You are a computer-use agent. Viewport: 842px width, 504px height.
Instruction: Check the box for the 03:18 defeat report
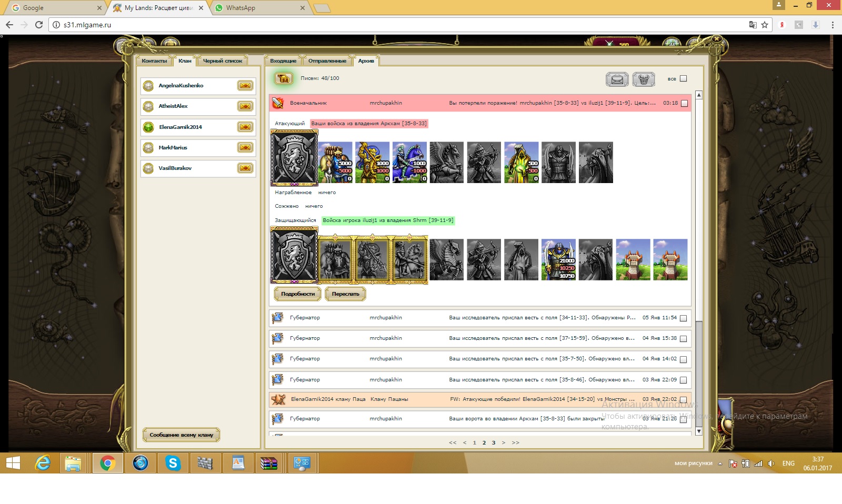click(x=684, y=104)
